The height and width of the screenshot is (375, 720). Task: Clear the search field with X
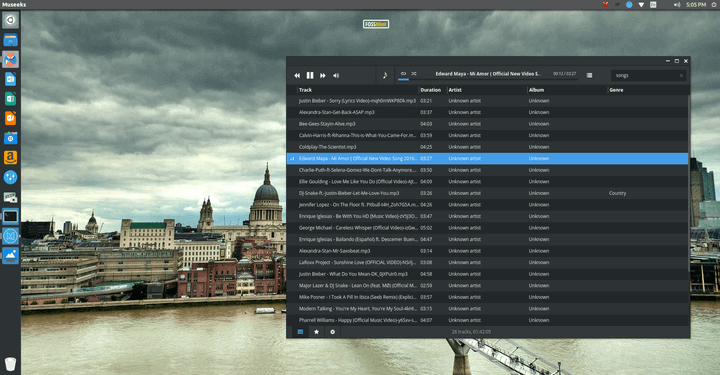pos(681,75)
